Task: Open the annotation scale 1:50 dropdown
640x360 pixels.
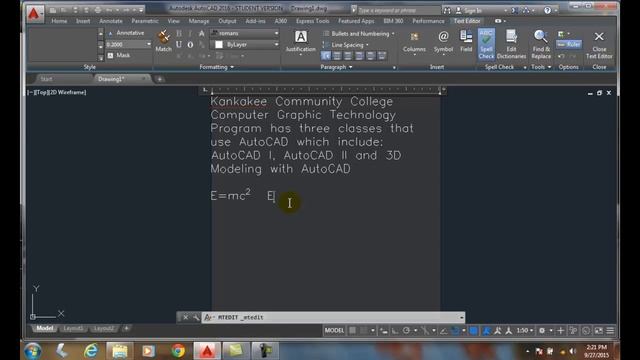Action: [525, 330]
